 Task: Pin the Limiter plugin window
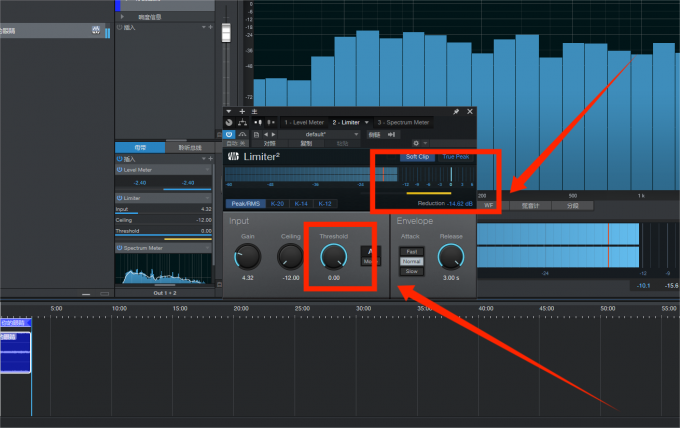[456, 112]
